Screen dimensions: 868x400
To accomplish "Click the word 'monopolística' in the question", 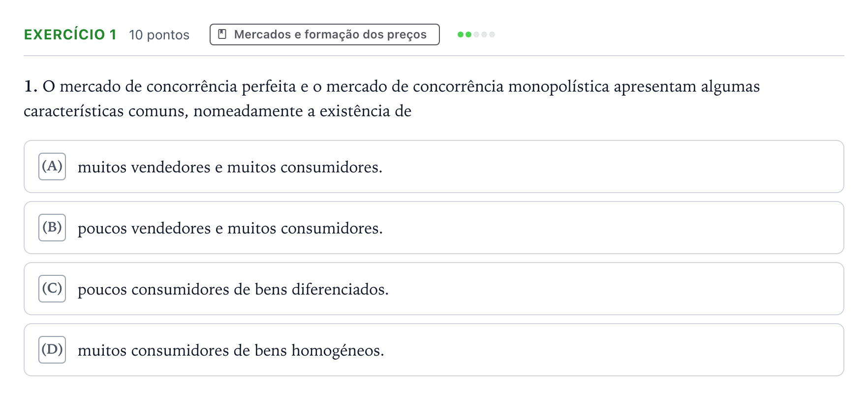I will click(558, 87).
